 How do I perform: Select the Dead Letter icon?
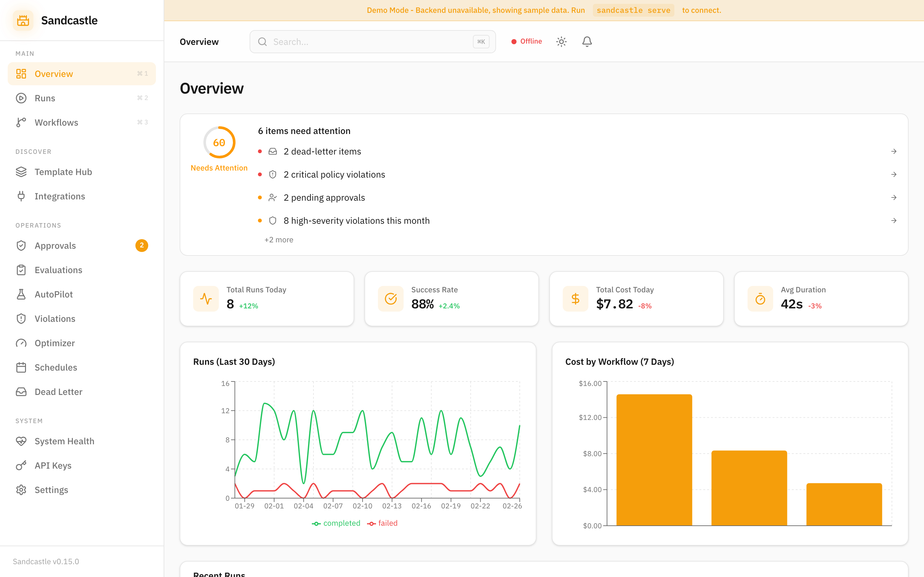21,391
